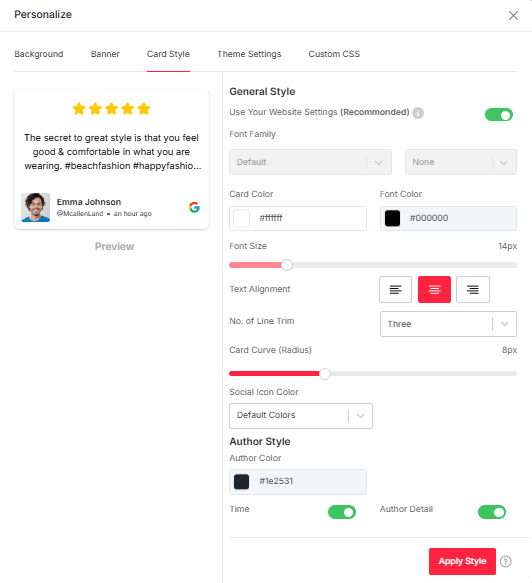Open the Theme Settings tab
The height and width of the screenshot is (583, 532).
pyautogui.click(x=249, y=54)
